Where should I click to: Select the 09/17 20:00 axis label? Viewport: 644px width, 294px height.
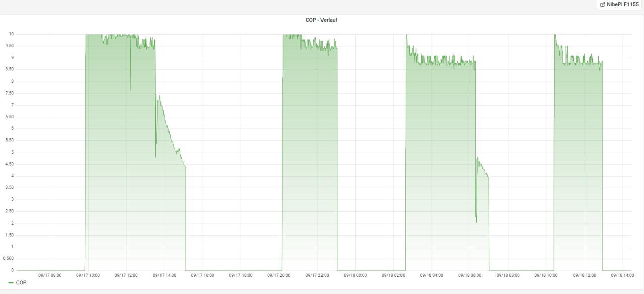click(x=279, y=275)
